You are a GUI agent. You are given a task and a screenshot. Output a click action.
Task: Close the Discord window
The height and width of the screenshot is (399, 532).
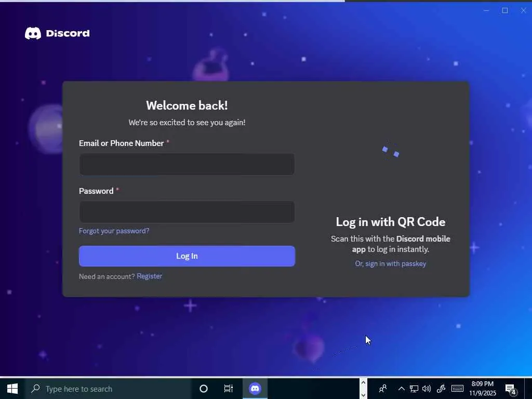523,10
